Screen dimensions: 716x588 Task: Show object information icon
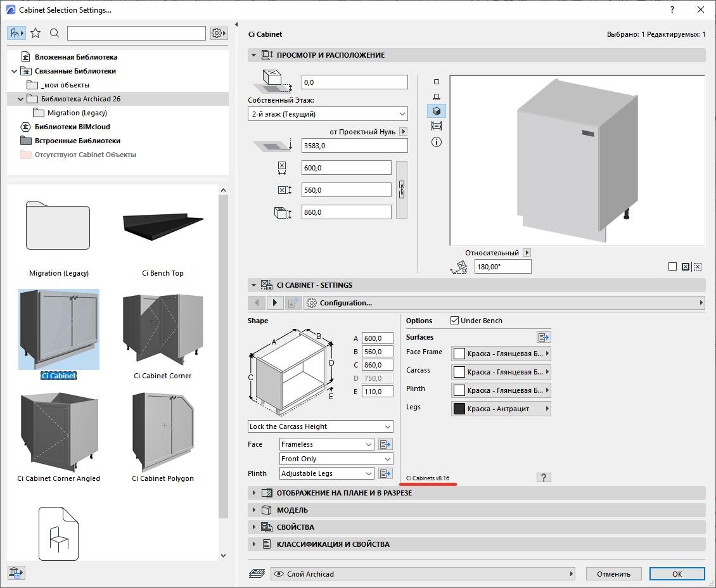click(437, 142)
